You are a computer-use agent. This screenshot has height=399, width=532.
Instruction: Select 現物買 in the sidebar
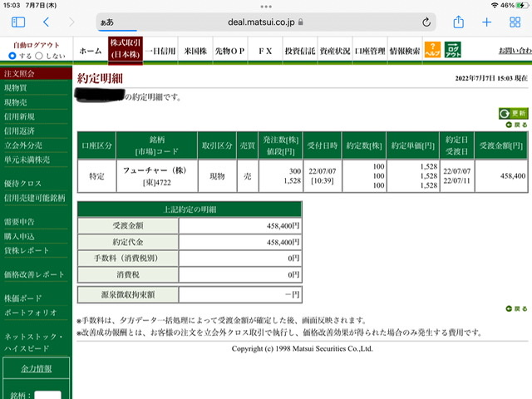[x=16, y=88]
